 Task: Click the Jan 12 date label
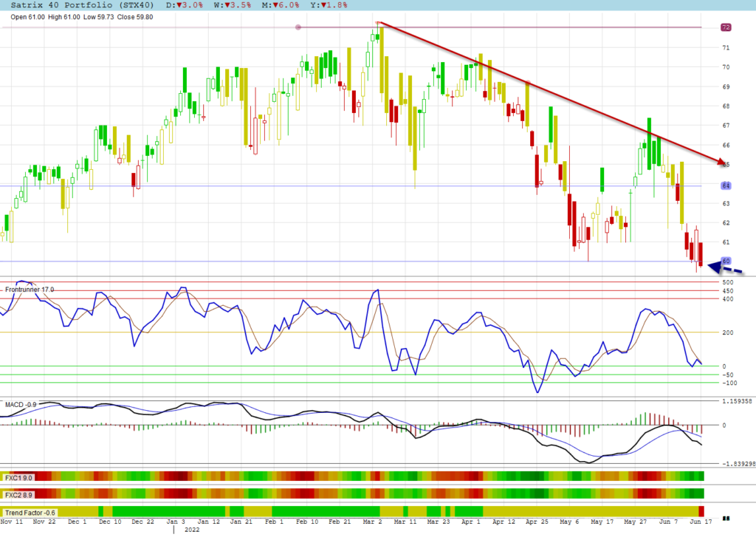(208, 522)
